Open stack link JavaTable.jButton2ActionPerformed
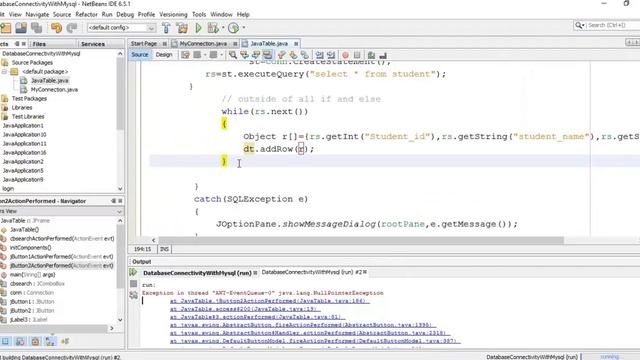The width and height of the screenshot is (640, 360). pyautogui.click(x=269, y=301)
